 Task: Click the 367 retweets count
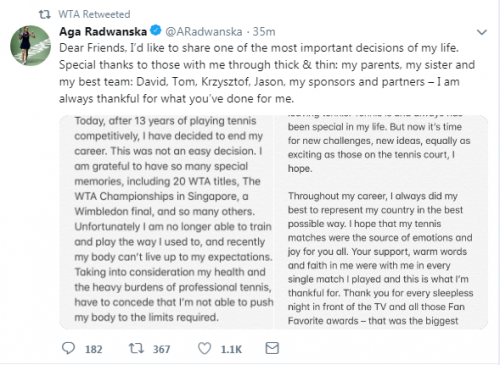(x=162, y=349)
